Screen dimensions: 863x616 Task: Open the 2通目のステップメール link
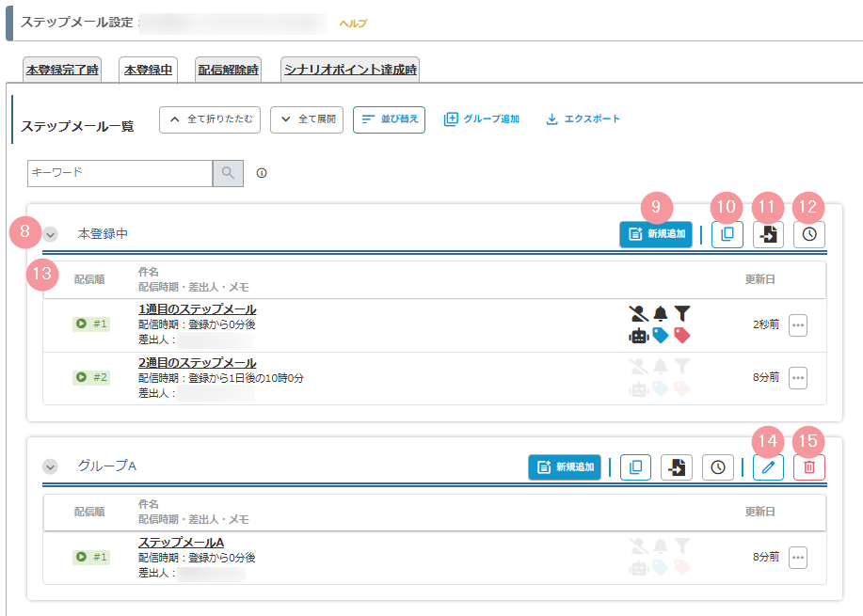coord(197,363)
